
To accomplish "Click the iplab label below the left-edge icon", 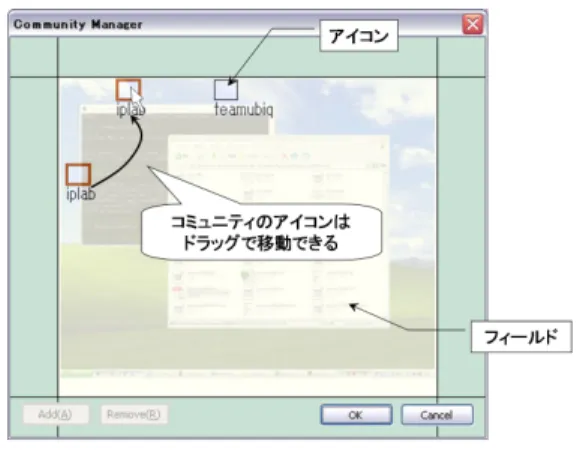I will pos(81,194).
